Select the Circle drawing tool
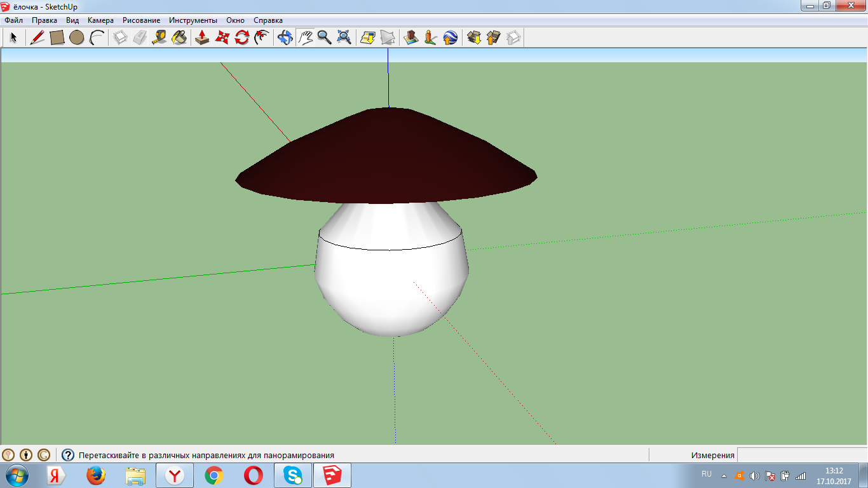Image resolution: width=868 pixels, height=488 pixels. point(77,37)
